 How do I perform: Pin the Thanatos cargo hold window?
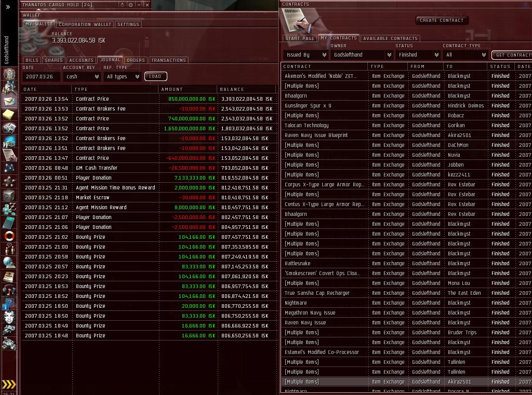tap(130, 5)
